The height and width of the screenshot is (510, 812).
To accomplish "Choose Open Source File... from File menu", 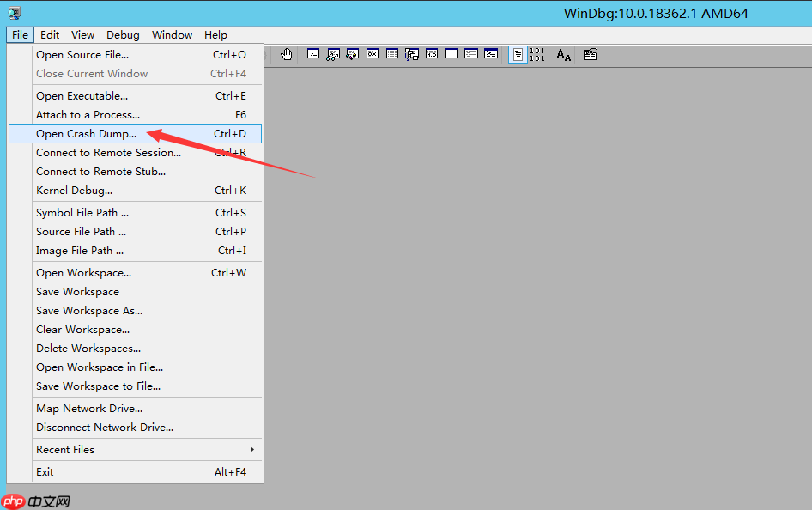I will [135, 54].
